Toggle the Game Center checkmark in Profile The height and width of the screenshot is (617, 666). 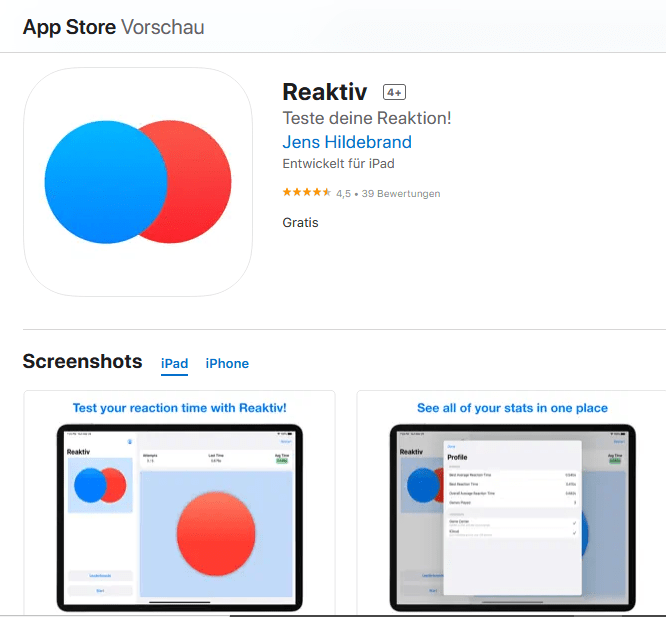click(574, 522)
